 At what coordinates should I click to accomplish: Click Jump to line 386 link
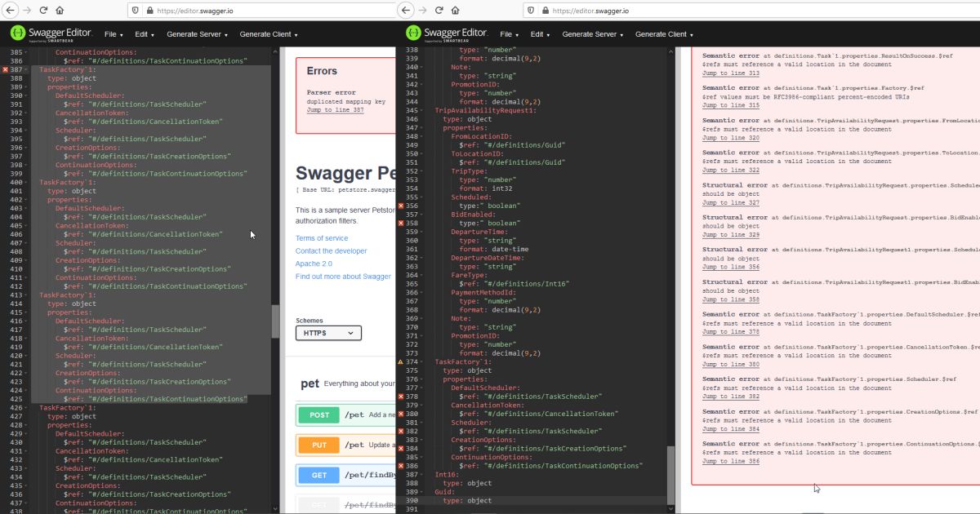(x=730, y=462)
